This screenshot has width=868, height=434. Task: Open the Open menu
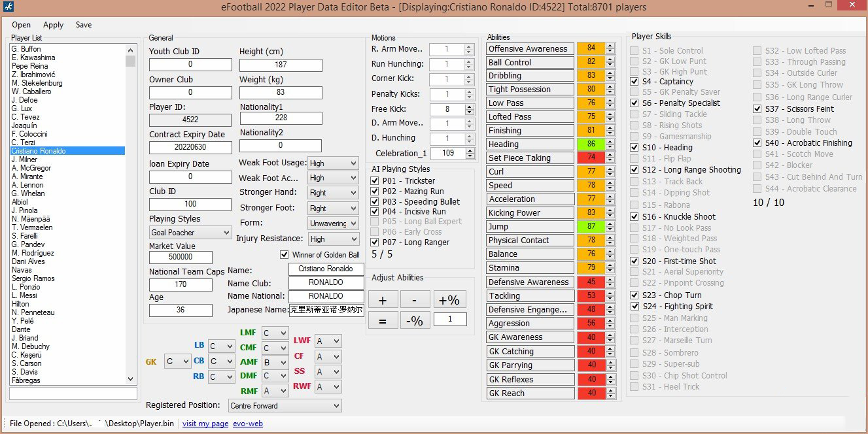click(x=21, y=25)
